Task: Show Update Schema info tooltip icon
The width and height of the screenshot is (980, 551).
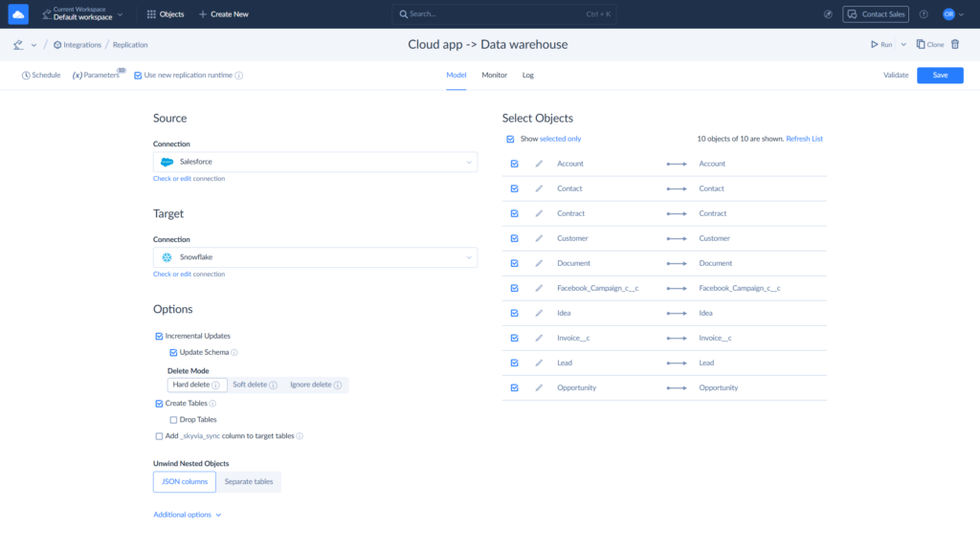Action: point(234,352)
